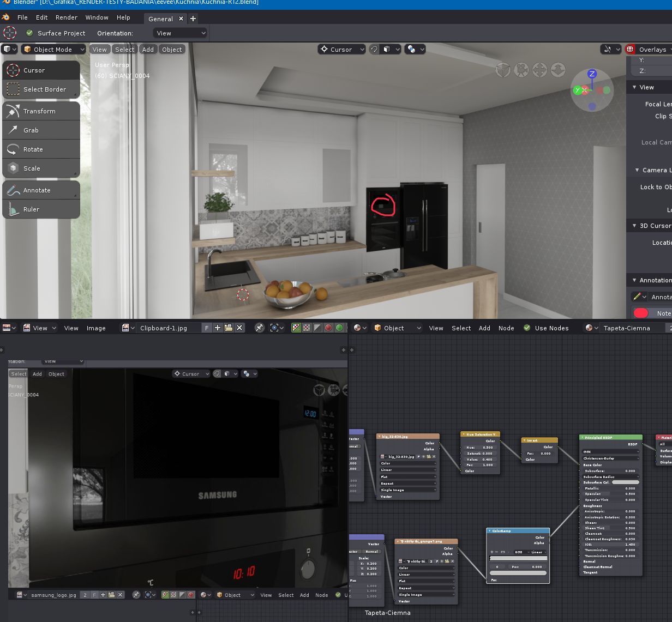Show green channel in image editor
Image resolution: width=672 pixels, height=622 pixels.
click(x=339, y=328)
